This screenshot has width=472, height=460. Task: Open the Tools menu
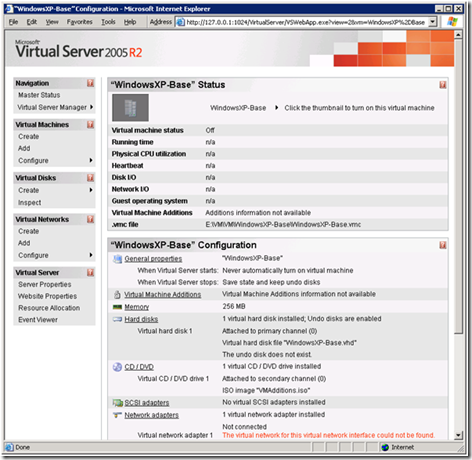108,22
